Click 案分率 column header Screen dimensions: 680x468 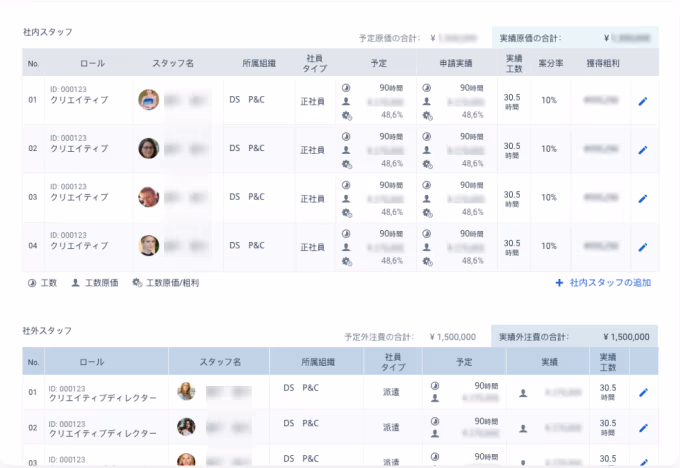pos(551,63)
